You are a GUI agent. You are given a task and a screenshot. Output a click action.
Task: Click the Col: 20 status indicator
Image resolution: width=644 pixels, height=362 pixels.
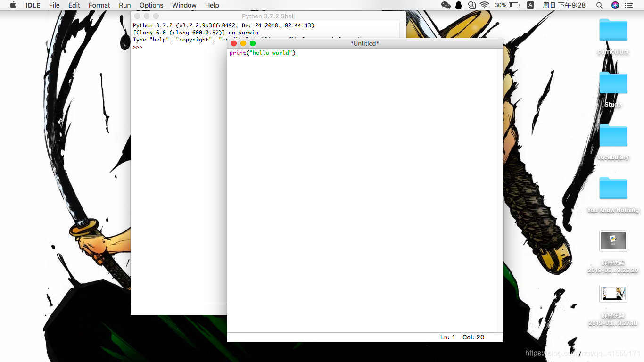tap(473, 337)
